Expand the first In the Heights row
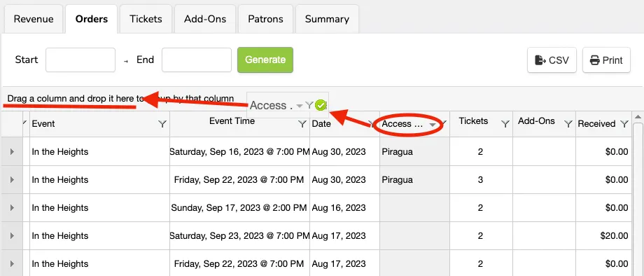The width and height of the screenshot is (644, 276). pos(12,151)
